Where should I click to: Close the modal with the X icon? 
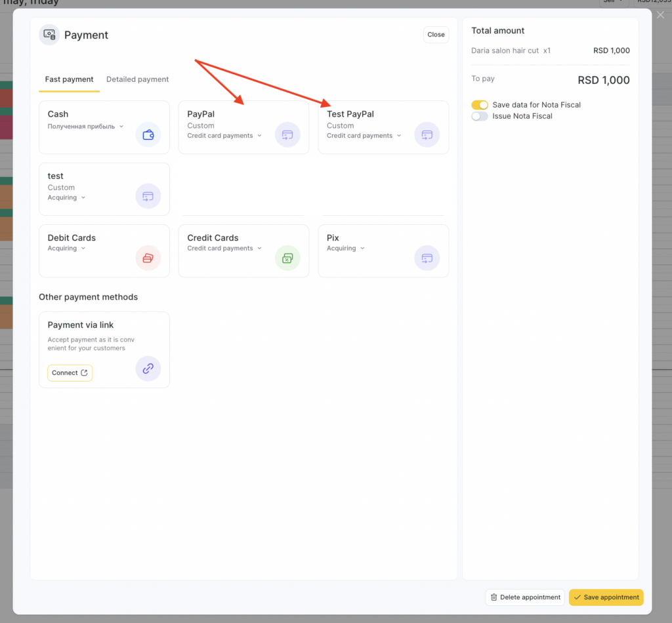coord(660,15)
